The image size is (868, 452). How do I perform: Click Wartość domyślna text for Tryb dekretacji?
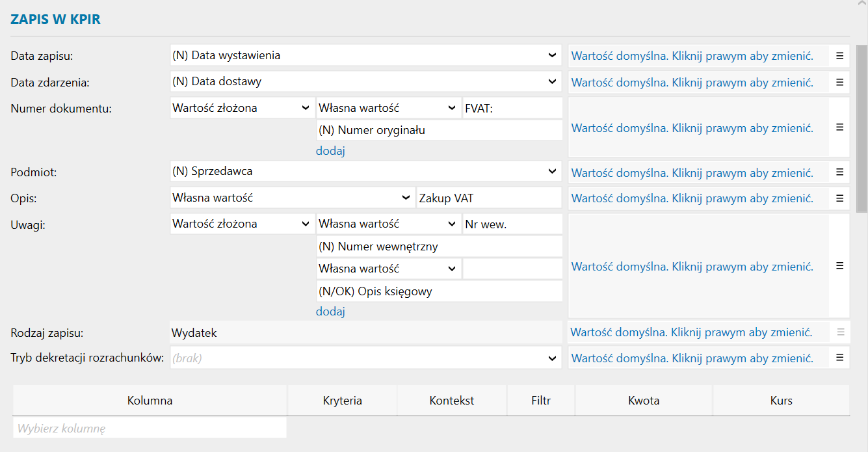pyautogui.click(x=692, y=358)
